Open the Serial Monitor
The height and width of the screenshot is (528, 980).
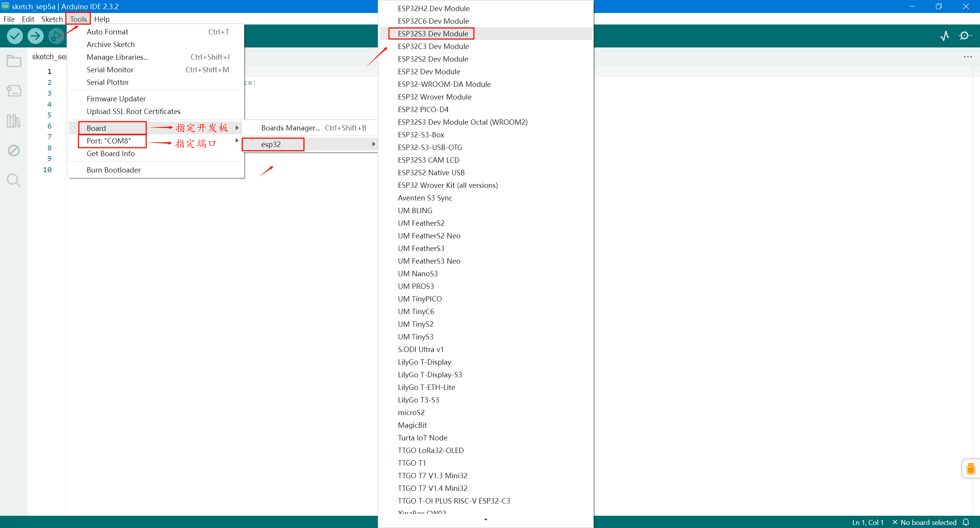110,70
